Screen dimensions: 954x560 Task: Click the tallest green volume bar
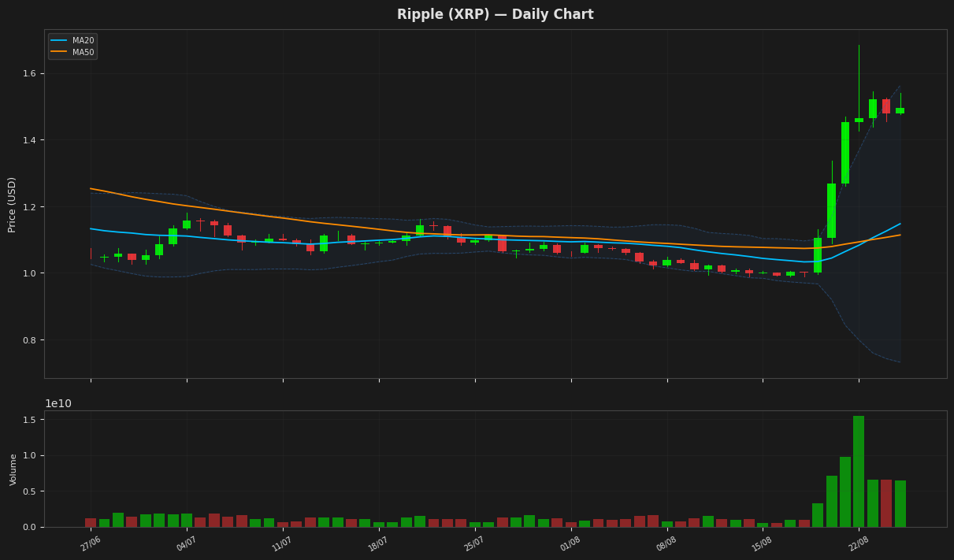pyautogui.click(x=859, y=471)
